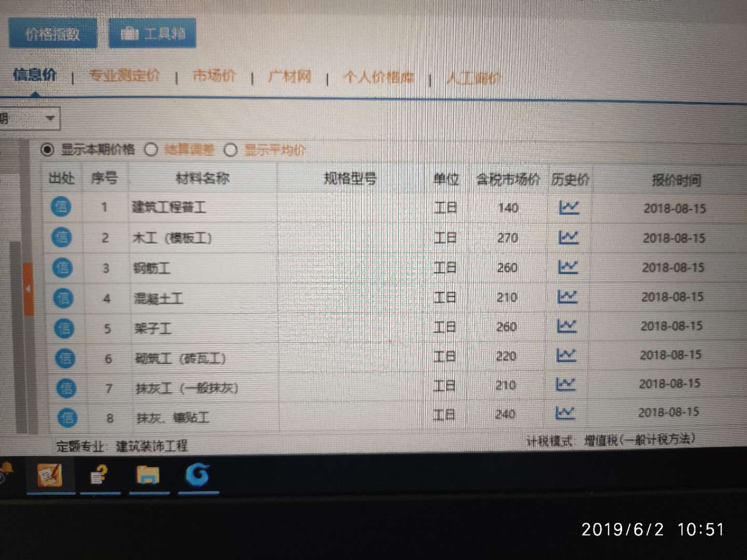Click the 信 source icon for 砌筑工(砖瓦工)
This screenshot has width=747, height=560.
tap(66, 358)
